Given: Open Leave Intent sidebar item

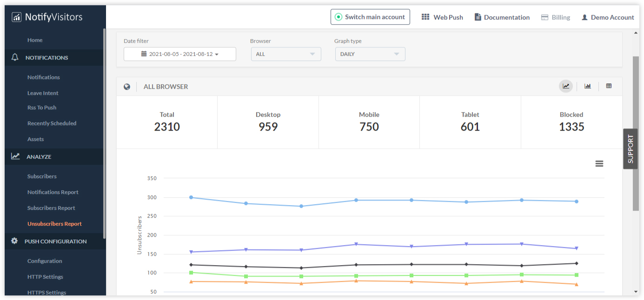Looking at the screenshot, I should pos(43,93).
